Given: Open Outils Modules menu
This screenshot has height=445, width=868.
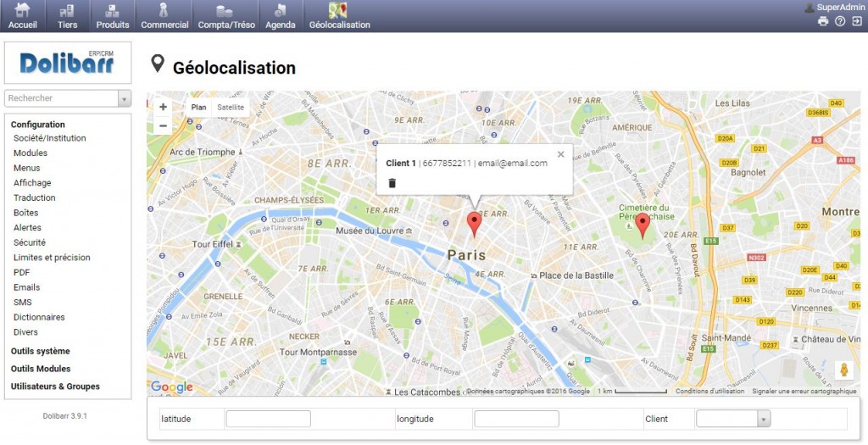Looking at the screenshot, I should pyautogui.click(x=41, y=370).
